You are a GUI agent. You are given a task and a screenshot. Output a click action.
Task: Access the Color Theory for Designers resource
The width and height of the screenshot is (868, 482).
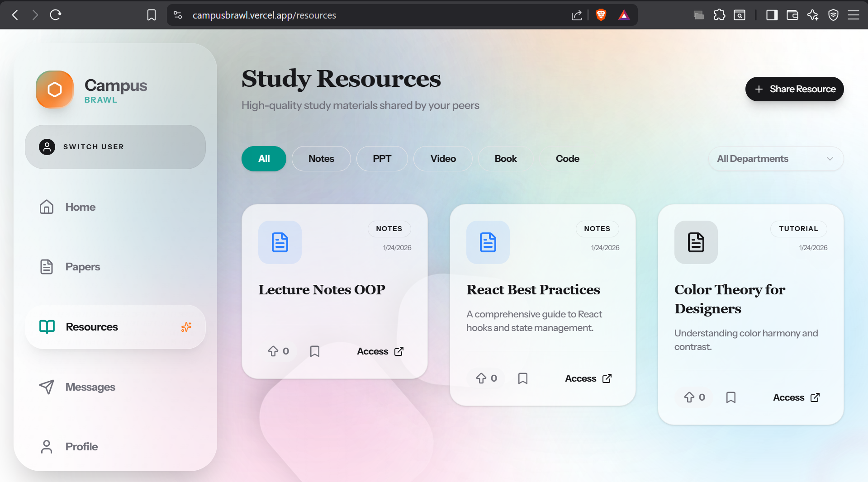(796, 397)
